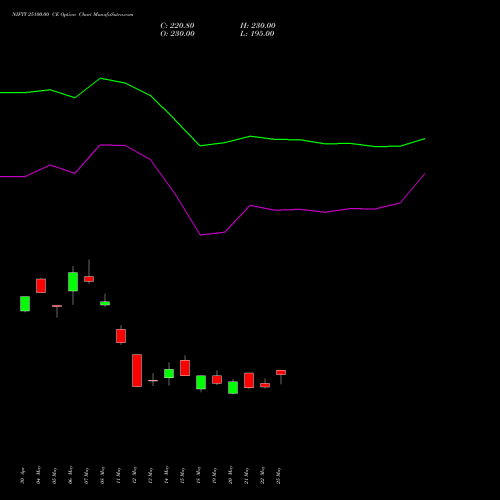Click the small green candle for 08 May
The image size is (500, 500).
(105, 303)
